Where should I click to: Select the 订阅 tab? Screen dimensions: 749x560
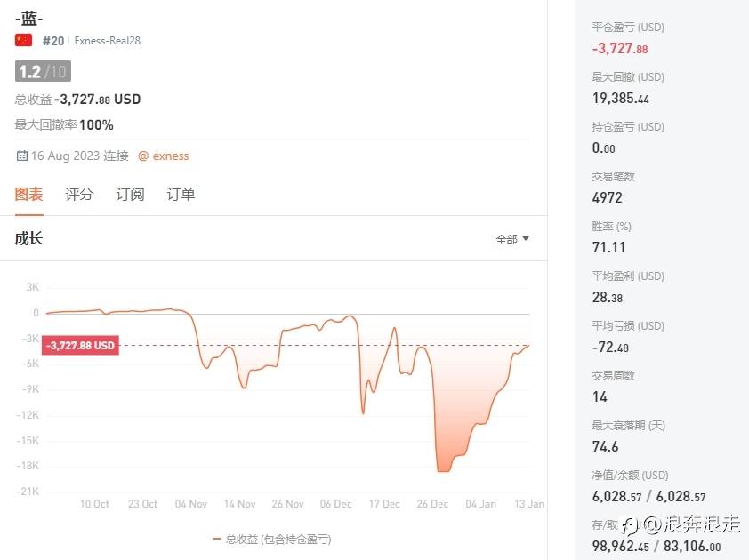pos(130,194)
